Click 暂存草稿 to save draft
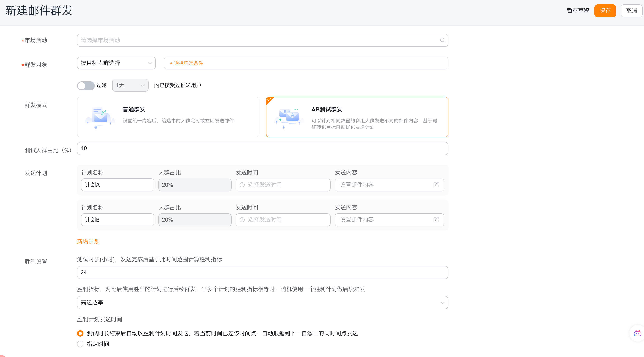Screen dimensions: 644x357 [x=578, y=11]
